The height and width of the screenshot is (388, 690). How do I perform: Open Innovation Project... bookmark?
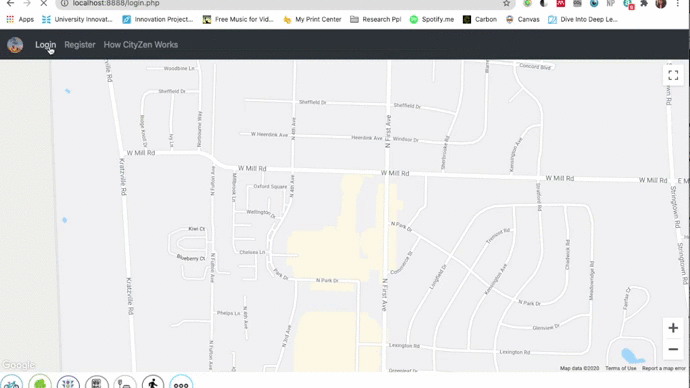point(158,19)
